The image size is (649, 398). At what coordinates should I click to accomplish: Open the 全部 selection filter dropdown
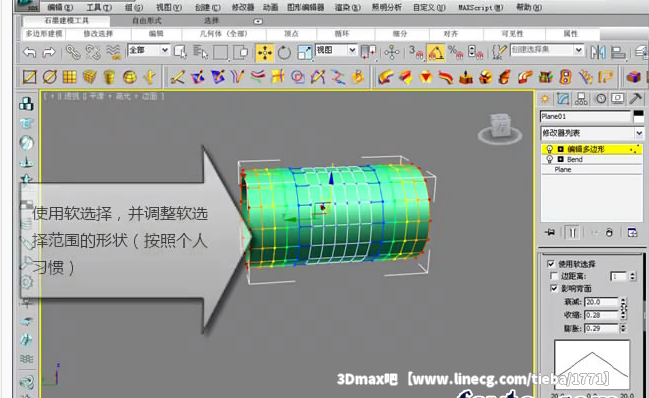click(149, 50)
